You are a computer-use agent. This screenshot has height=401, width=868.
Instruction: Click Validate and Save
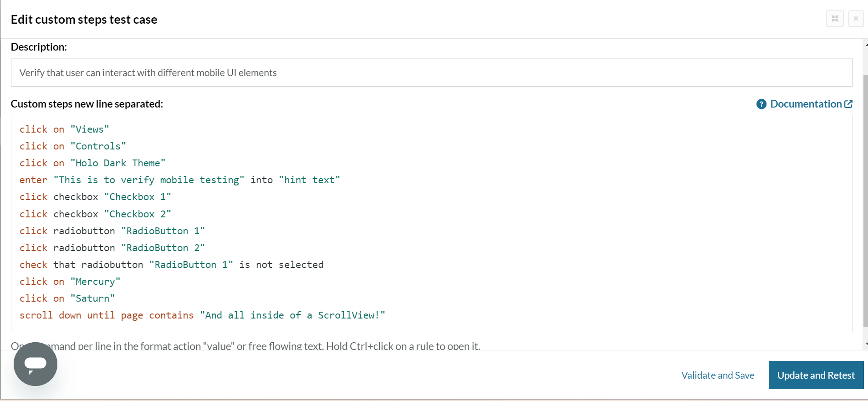click(x=718, y=375)
